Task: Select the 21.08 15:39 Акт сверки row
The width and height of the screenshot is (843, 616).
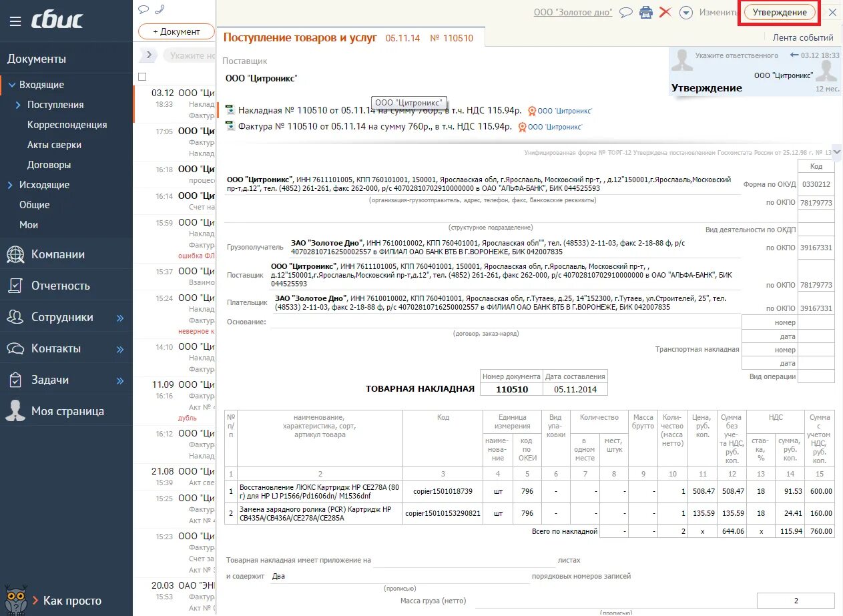Action: [x=175, y=477]
